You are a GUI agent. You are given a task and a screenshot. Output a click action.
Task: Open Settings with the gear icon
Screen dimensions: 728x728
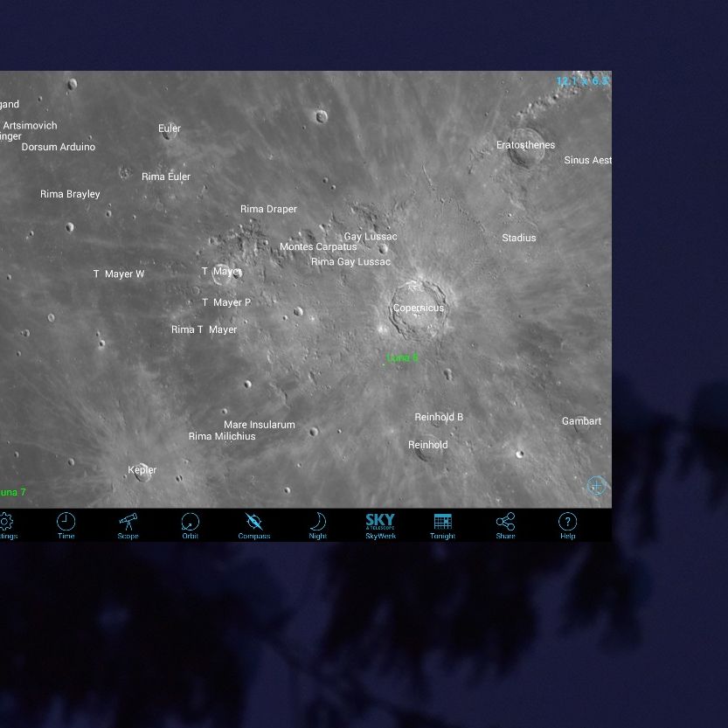click(6, 525)
